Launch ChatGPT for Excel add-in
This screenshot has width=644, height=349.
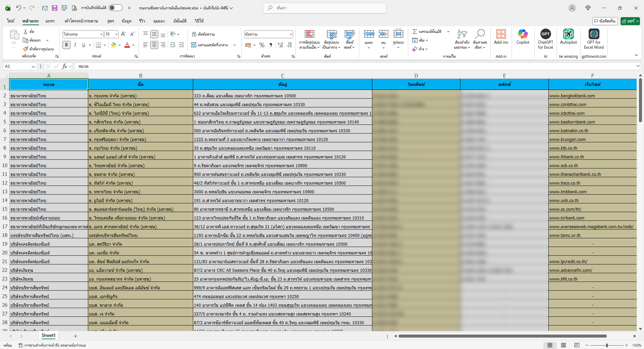(x=545, y=37)
